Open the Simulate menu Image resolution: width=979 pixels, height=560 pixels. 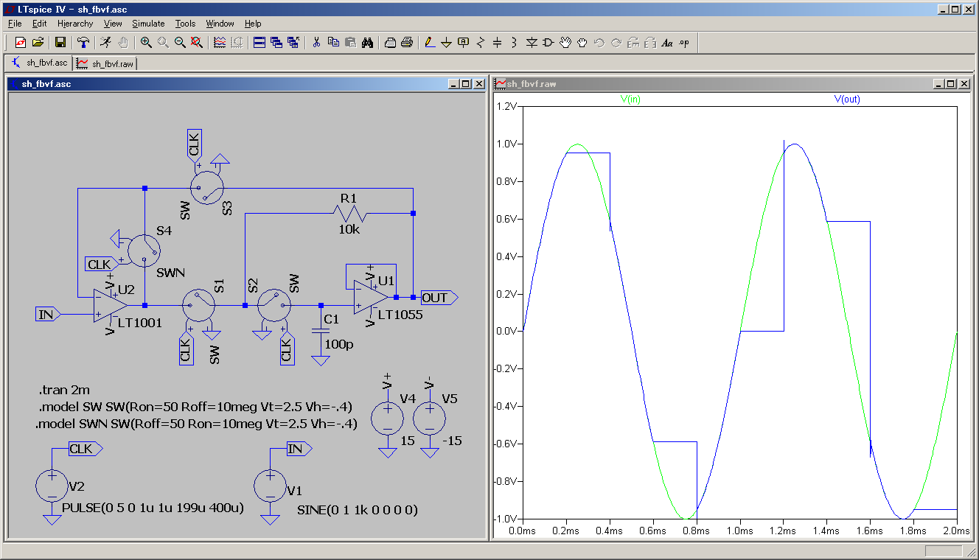(148, 24)
